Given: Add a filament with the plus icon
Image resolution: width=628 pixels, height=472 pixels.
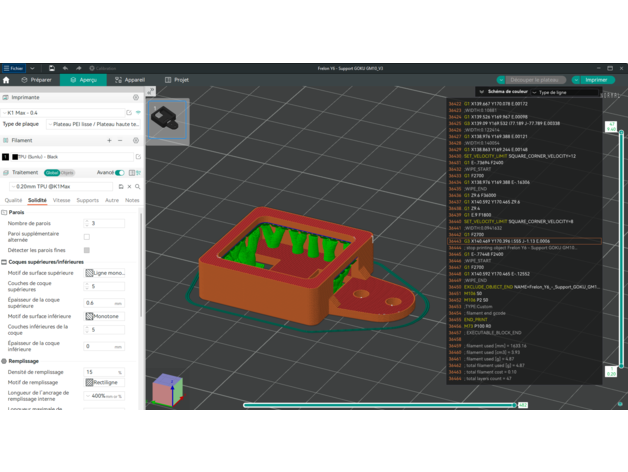Looking at the screenshot, I should (109, 141).
